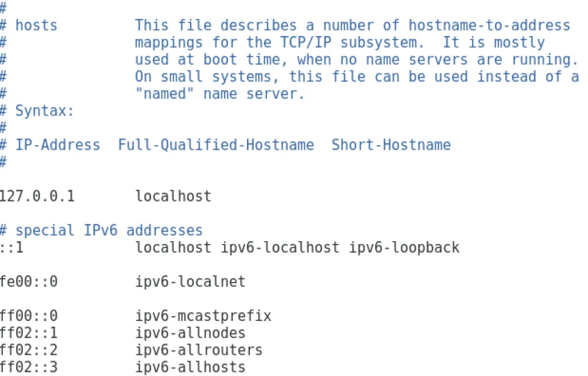Click the "ipv6-allnodes" entry
Screen dimensions: 588x376
(x=190, y=333)
